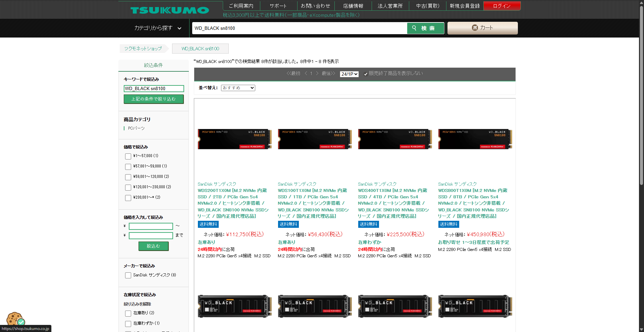Go to previous page arrow in pagination
Screen dimensions: 644x332
tap(306, 73)
